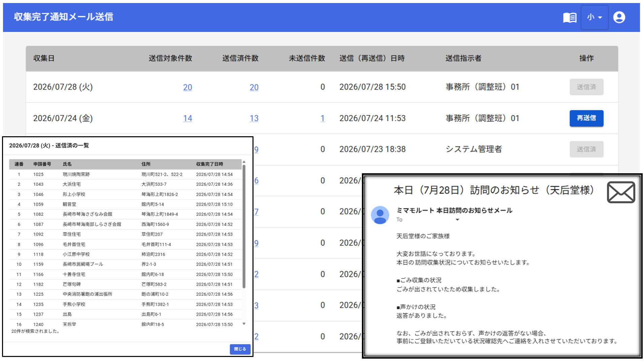Open 未送信件数 link 1 for 2026/07/24
The image size is (644, 362).
pos(323,118)
